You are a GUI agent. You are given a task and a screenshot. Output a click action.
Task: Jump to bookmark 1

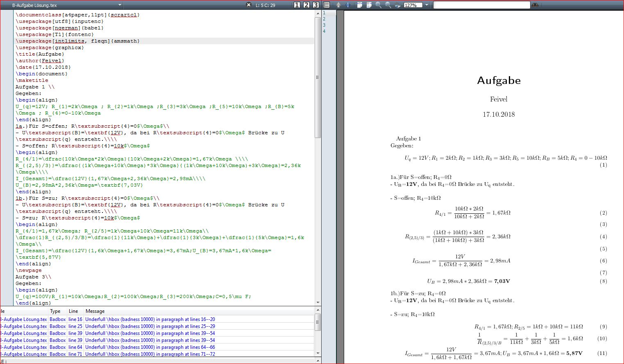(x=297, y=5)
